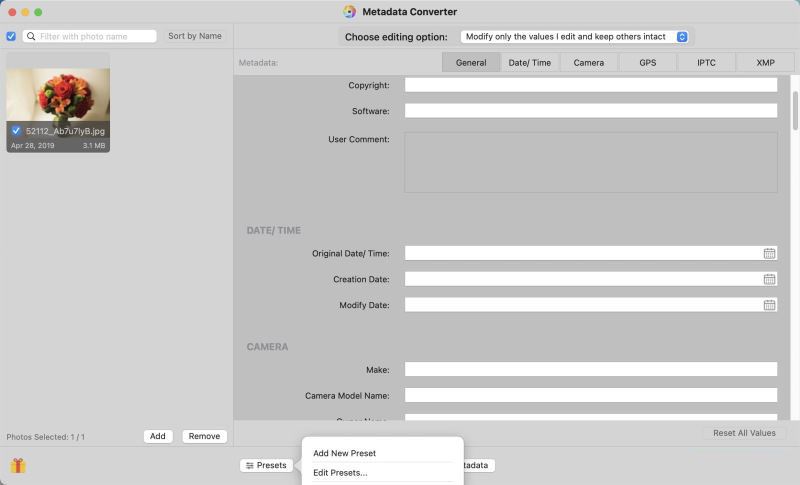Click the Creation Date field
Screen dimensions: 800x485
tap(591, 279)
